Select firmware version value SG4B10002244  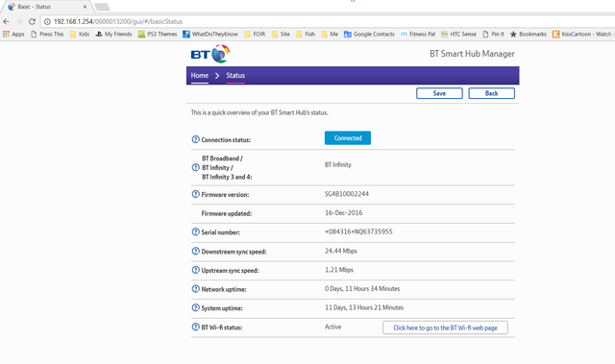pyautogui.click(x=347, y=194)
